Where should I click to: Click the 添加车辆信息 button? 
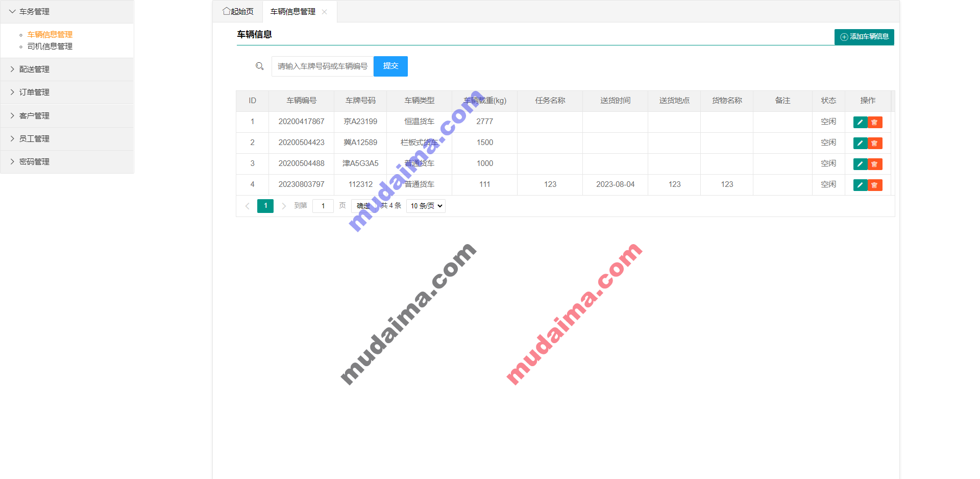pyautogui.click(x=864, y=37)
